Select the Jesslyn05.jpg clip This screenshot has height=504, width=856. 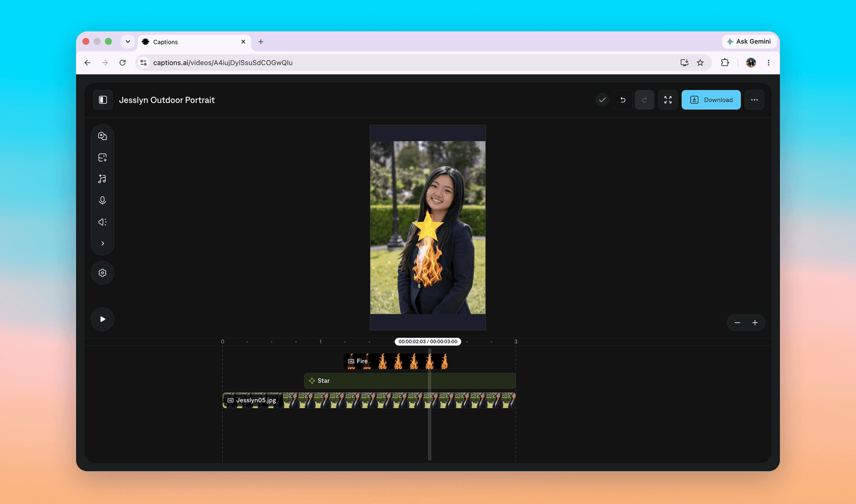[369, 400]
